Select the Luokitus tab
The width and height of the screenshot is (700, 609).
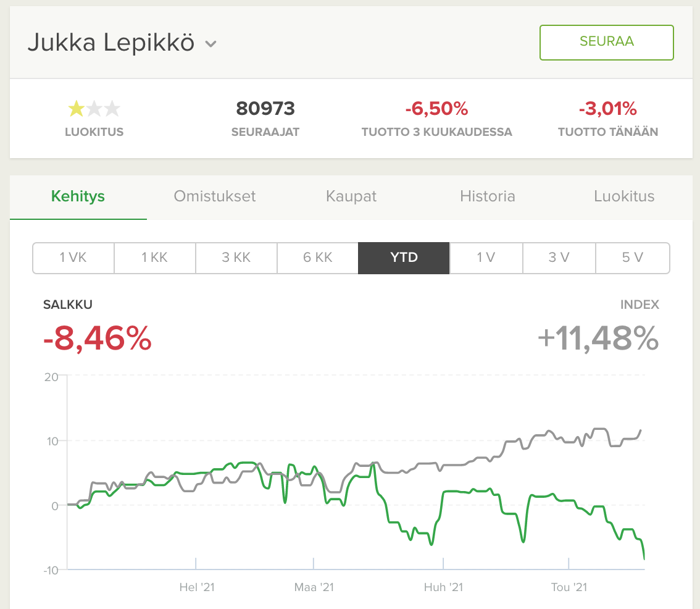pos(624,196)
